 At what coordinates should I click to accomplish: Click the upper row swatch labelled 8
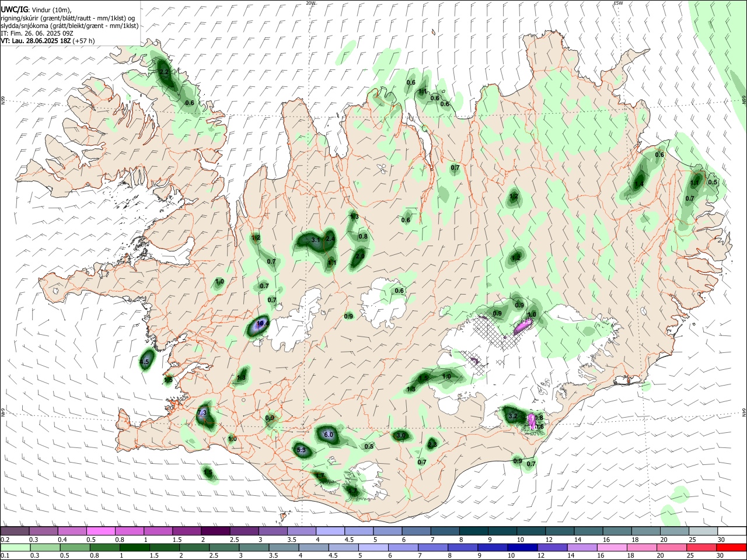(x=474, y=531)
